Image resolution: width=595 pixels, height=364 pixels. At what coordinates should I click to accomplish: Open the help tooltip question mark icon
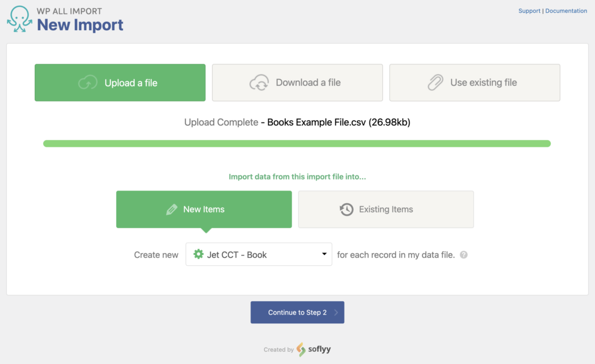click(463, 254)
